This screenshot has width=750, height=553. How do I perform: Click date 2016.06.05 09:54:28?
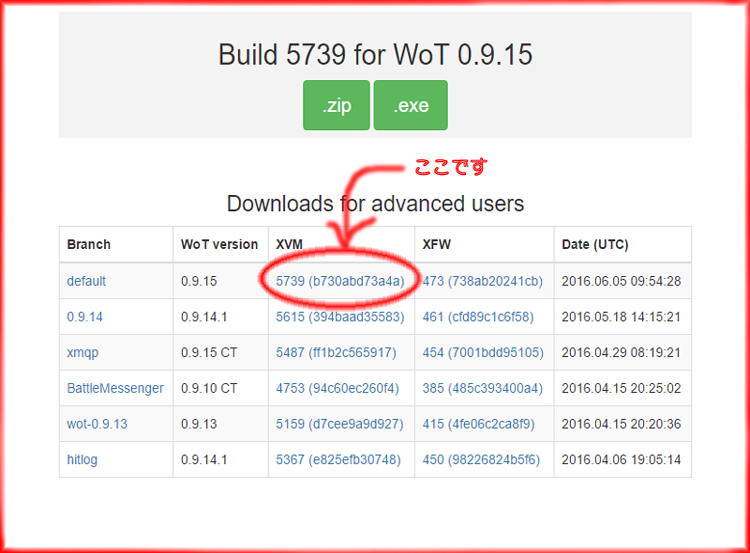621,281
